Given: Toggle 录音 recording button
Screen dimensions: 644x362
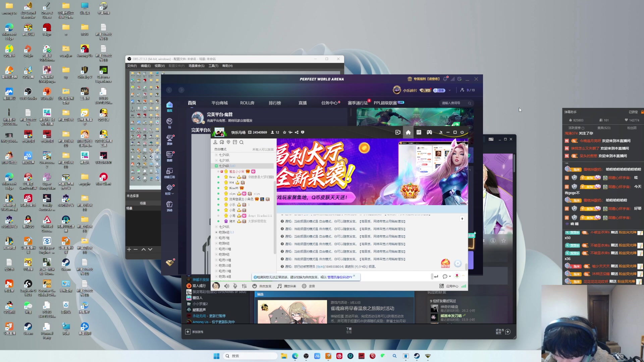Looking at the screenshot, I should (308, 286).
